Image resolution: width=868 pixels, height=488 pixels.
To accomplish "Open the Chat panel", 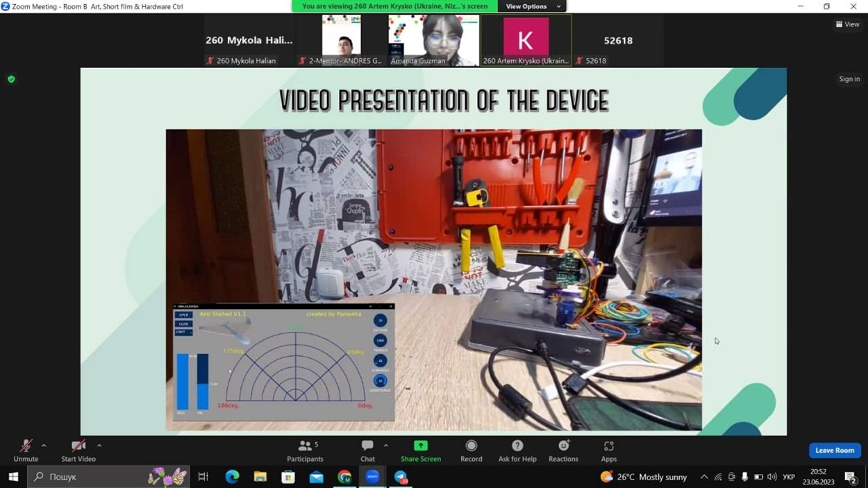I will pos(367,450).
